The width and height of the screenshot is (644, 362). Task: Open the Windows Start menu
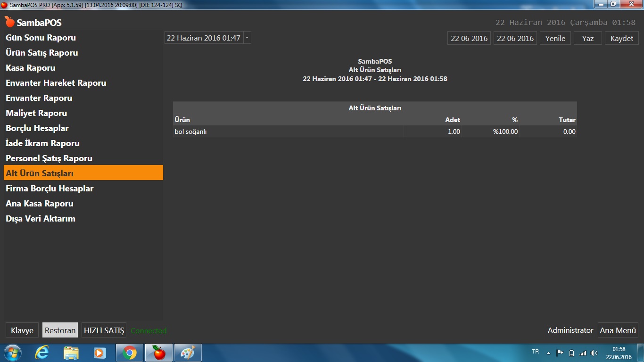tap(12, 353)
